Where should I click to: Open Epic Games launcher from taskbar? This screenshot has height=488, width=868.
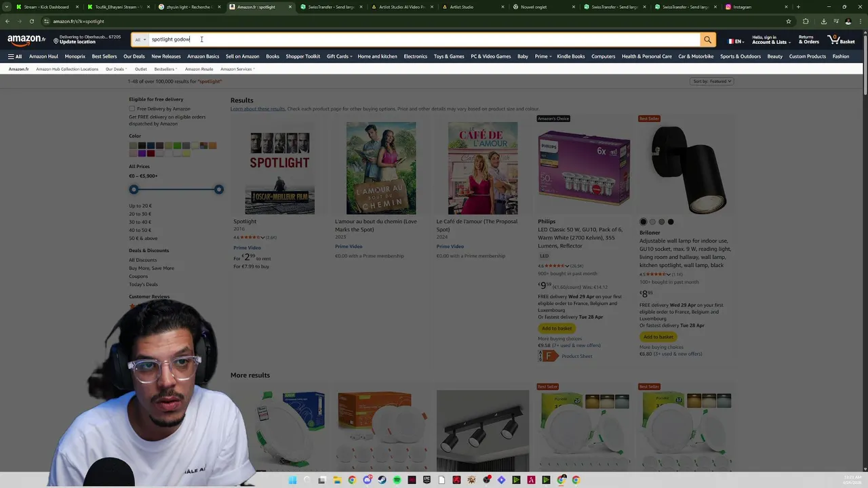427,480
